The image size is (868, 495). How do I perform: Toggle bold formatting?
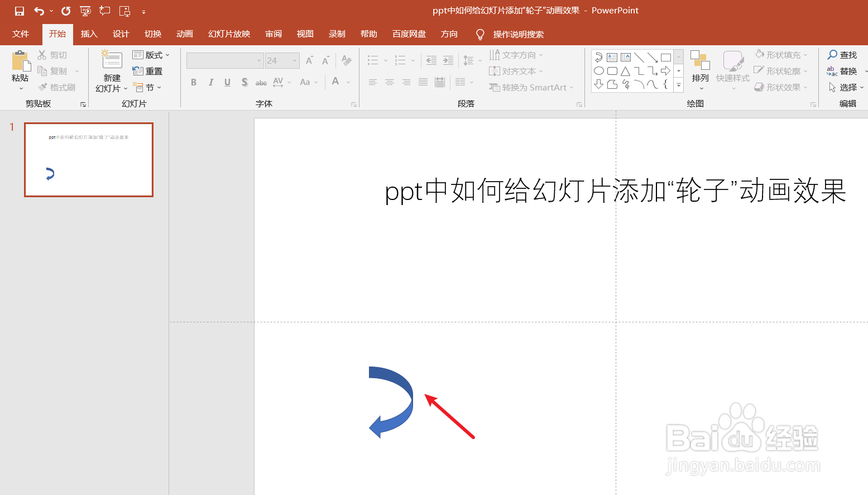[193, 82]
